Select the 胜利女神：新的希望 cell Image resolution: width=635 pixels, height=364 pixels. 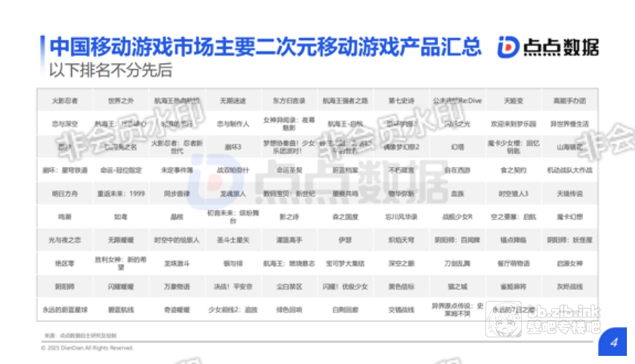click(121, 263)
